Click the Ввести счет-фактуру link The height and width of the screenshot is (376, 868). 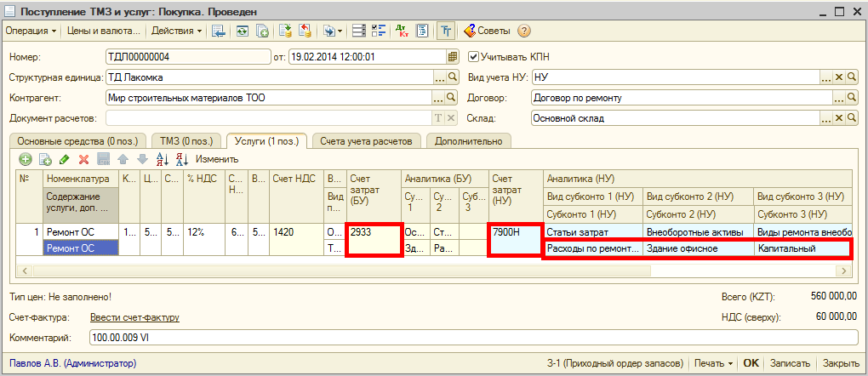[134, 317]
